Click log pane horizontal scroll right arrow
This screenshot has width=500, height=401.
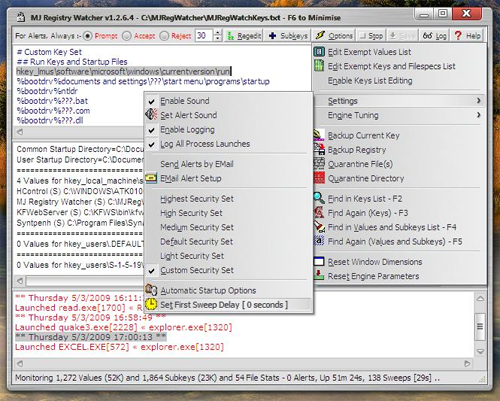(467, 363)
